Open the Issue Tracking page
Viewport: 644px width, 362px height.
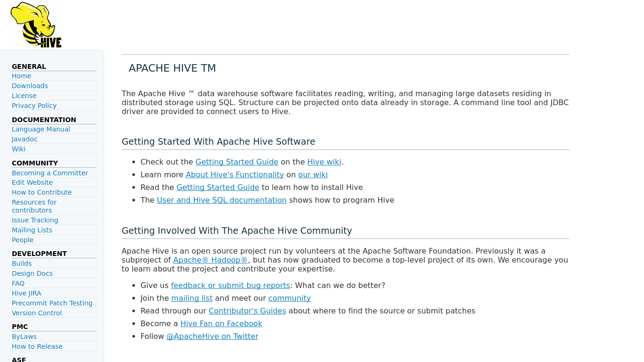[35, 220]
